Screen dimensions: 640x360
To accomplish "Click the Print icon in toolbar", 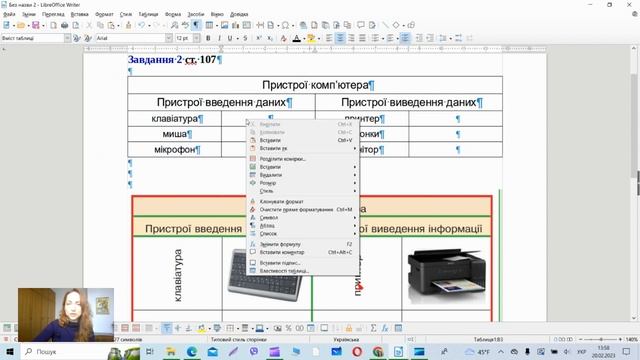I will (x=64, y=25).
